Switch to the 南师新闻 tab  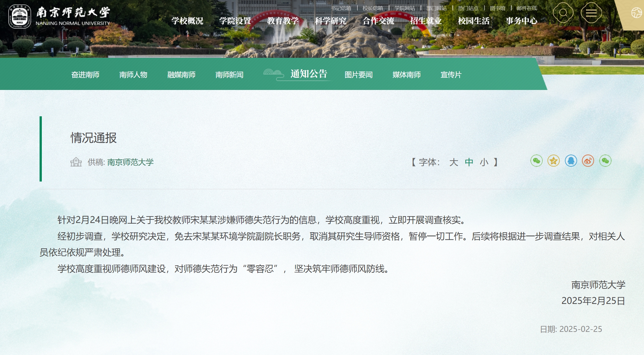tap(229, 75)
